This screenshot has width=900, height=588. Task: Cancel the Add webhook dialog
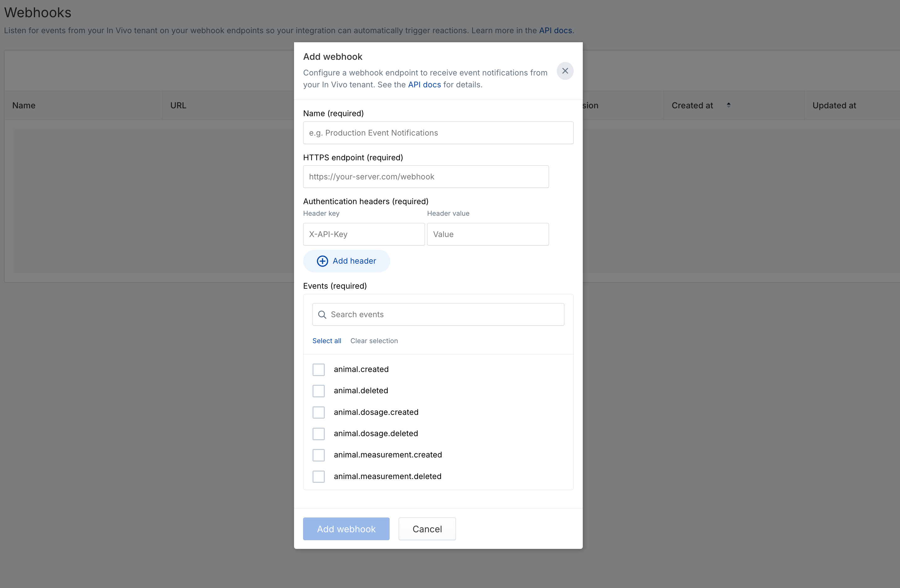(x=427, y=529)
